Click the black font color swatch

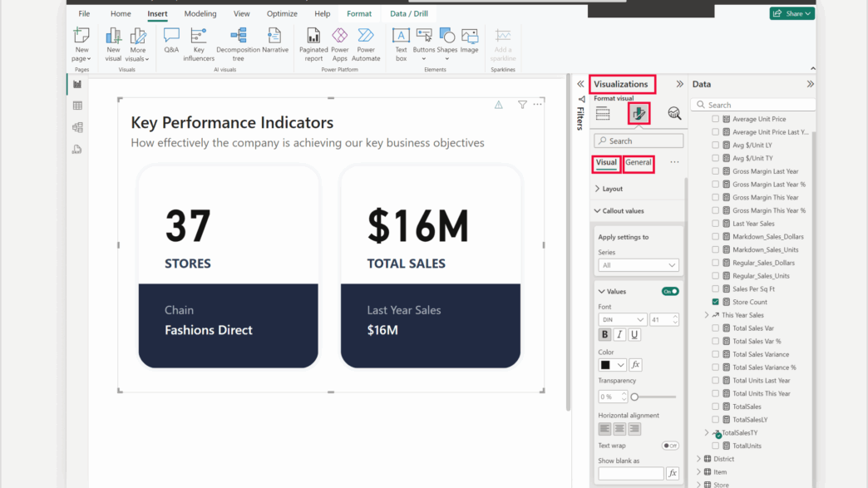click(x=605, y=365)
